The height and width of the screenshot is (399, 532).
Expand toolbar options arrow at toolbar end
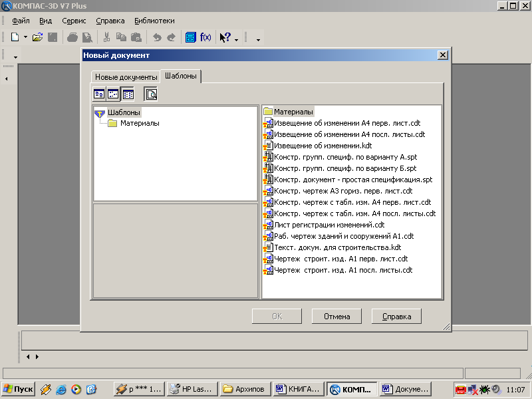pos(258,40)
